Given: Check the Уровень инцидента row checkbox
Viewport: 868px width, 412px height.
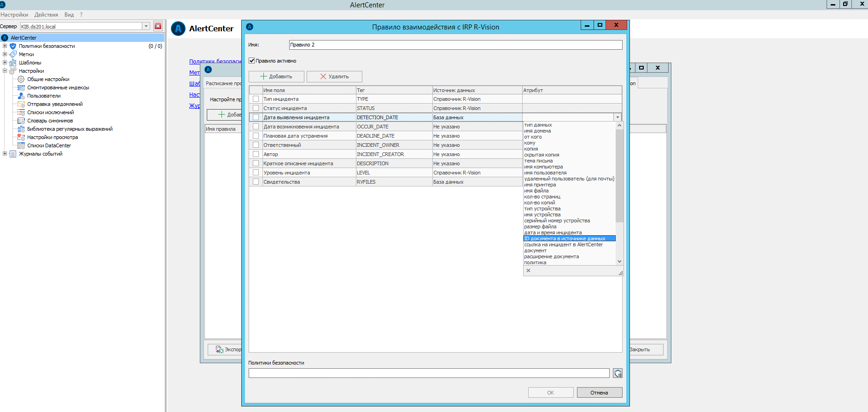Looking at the screenshot, I should 256,173.
